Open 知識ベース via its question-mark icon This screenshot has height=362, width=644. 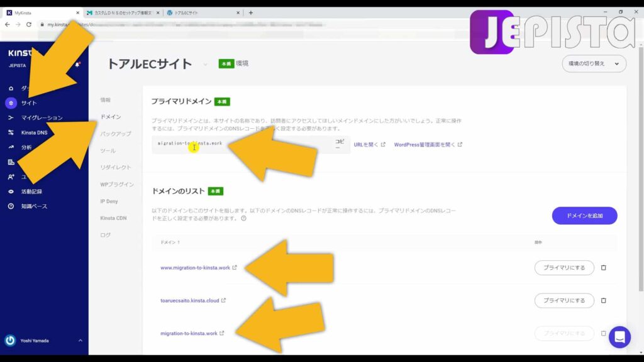pyautogui.click(x=10, y=206)
